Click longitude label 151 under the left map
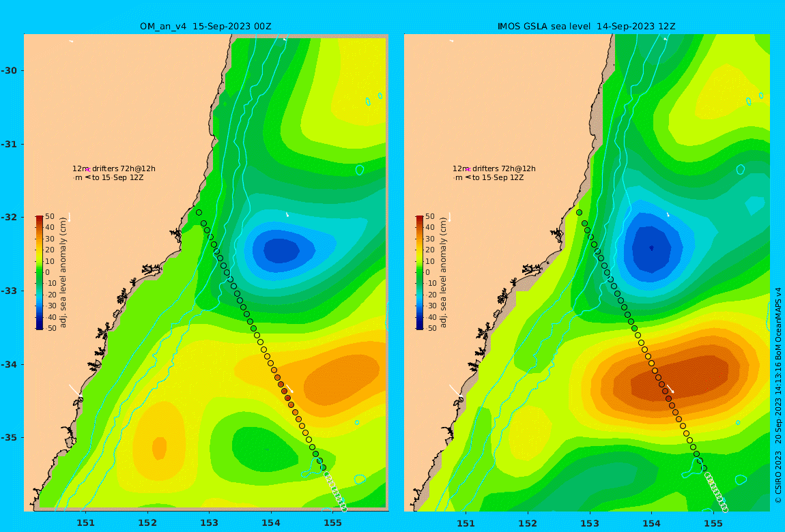Screen dimensions: 785x532 85,524
